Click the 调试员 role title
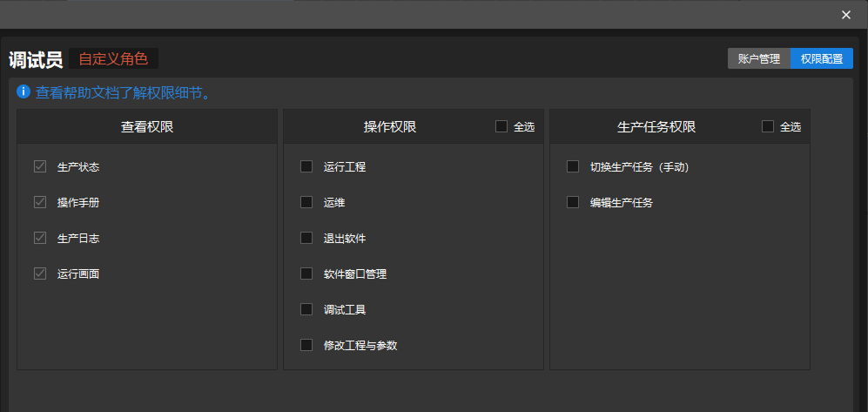Viewport: 868px width, 412px height. click(36, 59)
